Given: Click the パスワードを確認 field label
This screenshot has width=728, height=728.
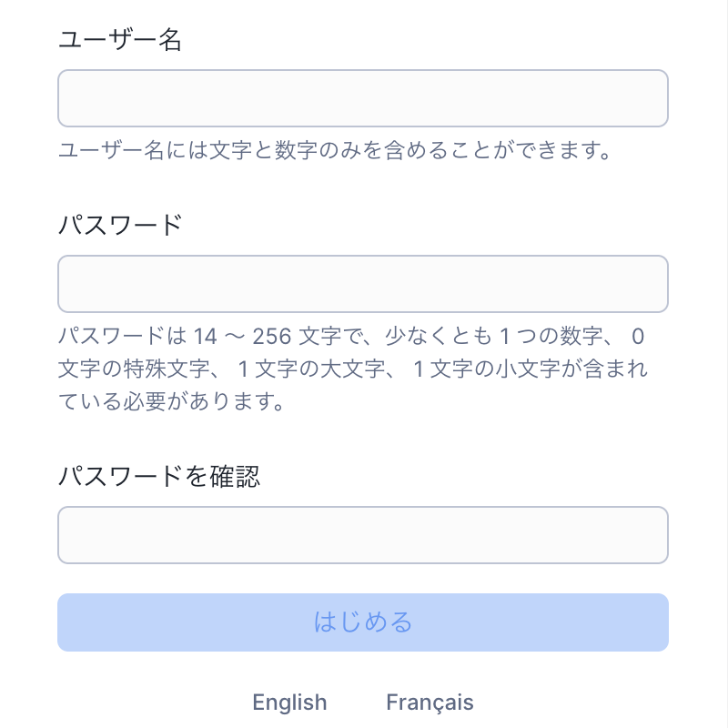Looking at the screenshot, I should point(159,476).
